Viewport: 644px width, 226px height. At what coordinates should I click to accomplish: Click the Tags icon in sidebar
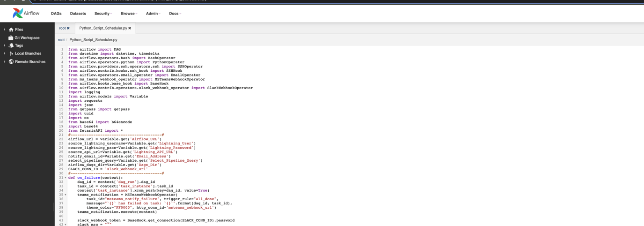click(x=11, y=45)
